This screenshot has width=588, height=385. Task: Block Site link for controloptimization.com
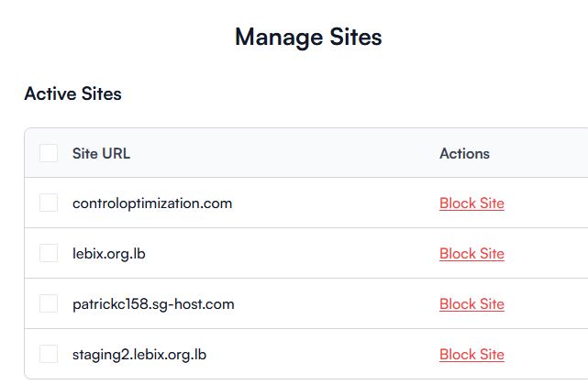pos(472,203)
